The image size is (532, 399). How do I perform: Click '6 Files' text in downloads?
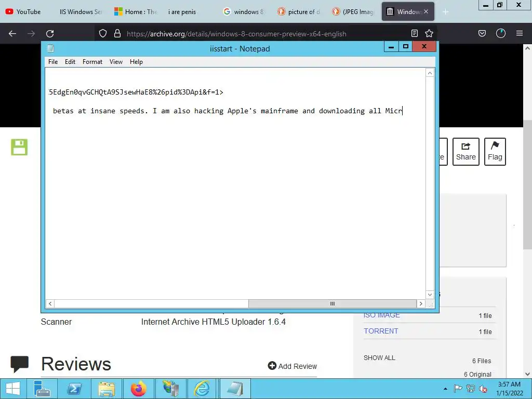(482, 361)
